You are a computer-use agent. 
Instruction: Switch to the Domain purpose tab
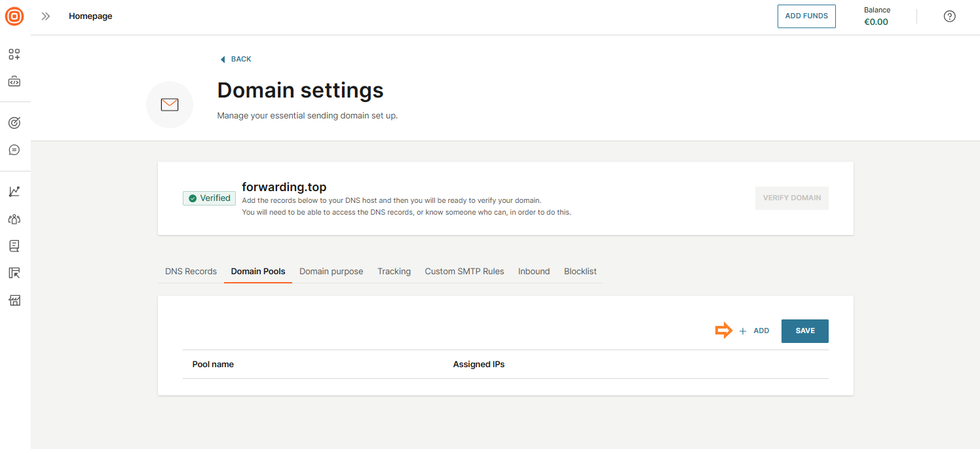pos(331,272)
